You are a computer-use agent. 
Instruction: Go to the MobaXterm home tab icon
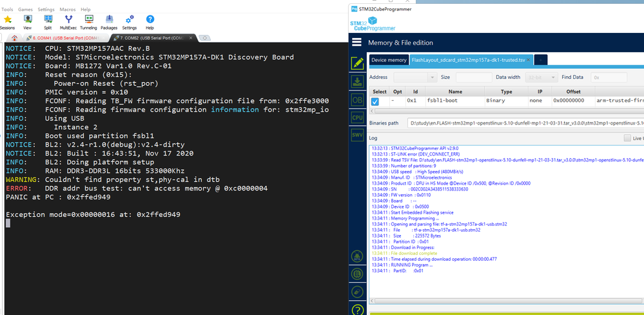click(x=14, y=38)
